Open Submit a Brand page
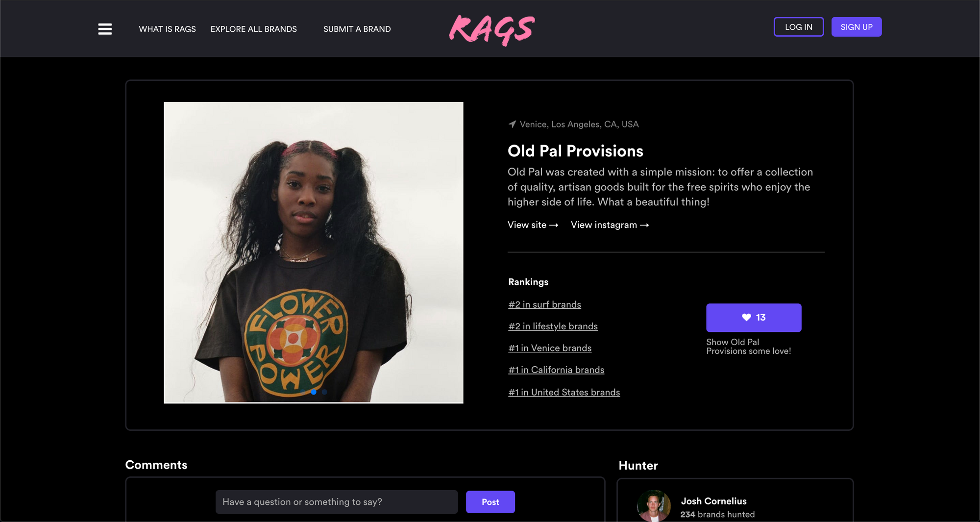This screenshot has height=522, width=980. tap(357, 29)
